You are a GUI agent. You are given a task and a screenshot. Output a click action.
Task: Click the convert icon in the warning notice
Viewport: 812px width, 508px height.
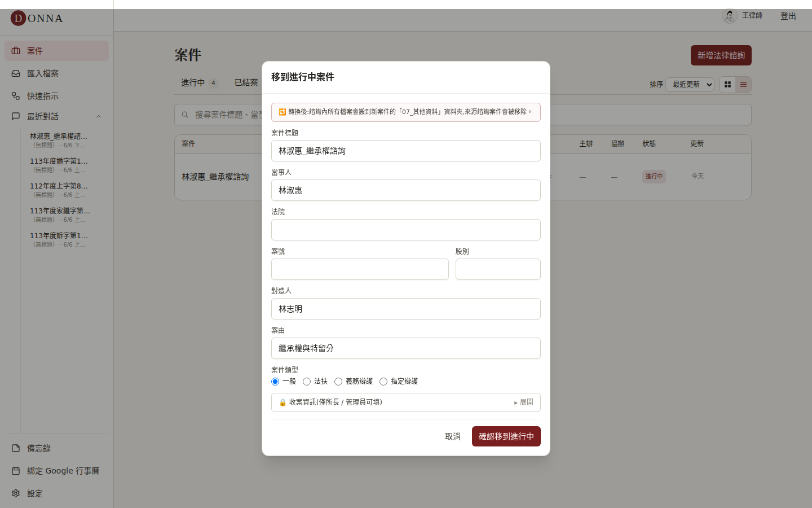pos(283,112)
